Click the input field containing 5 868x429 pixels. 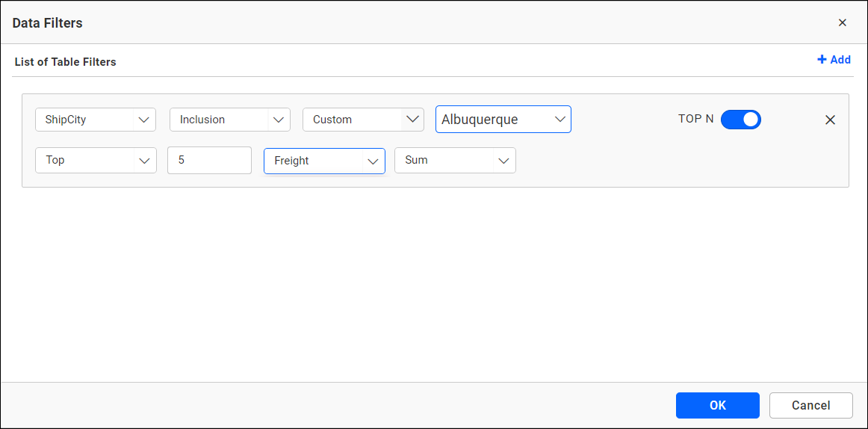click(x=209, y=160)
